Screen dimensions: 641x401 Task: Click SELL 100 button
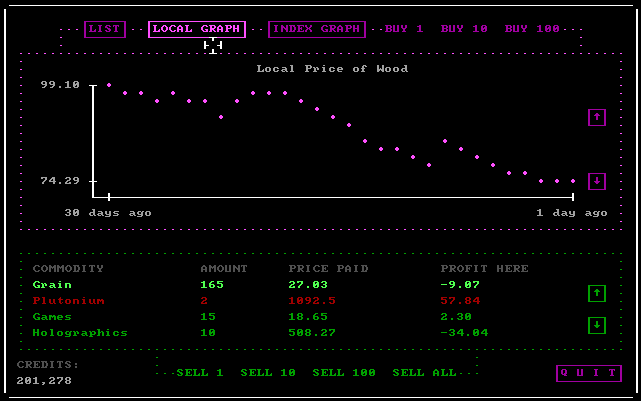(344, 373)
